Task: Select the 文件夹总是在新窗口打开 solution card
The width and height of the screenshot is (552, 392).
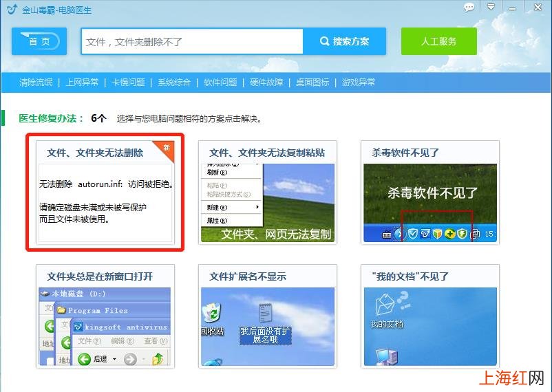Action: click(x=105, y=316)
